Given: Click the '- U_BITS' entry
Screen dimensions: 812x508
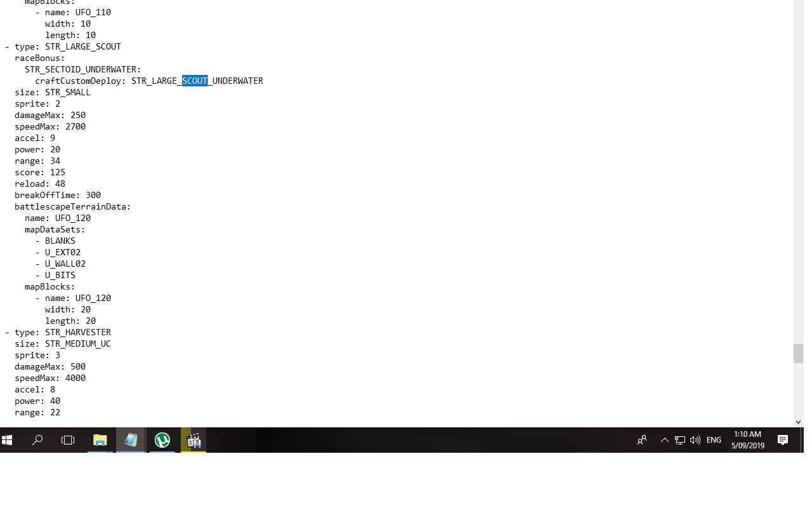Looking at the screenshot, I should [55, 275].
